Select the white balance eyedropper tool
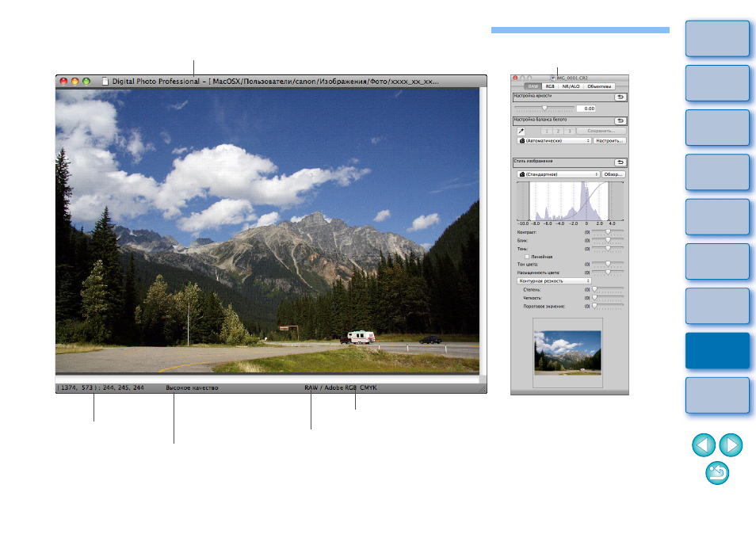 tap(521, 131)
